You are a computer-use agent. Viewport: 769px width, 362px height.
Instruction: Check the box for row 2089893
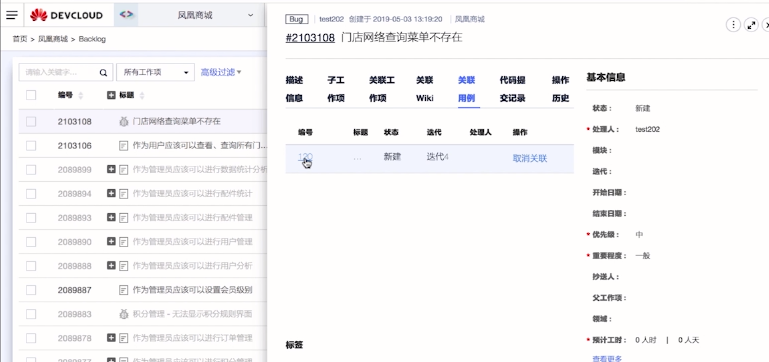31,217
